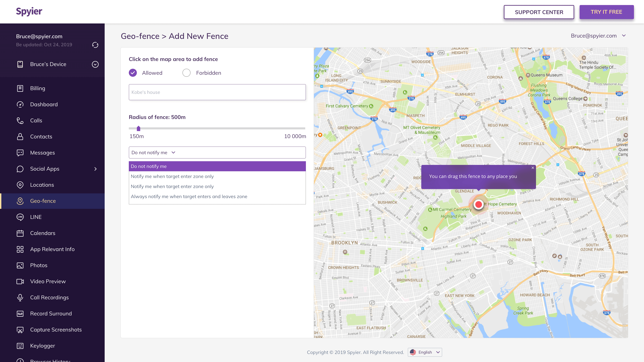
Task: Click the Dashboard gauge icon
Action: 20,104
